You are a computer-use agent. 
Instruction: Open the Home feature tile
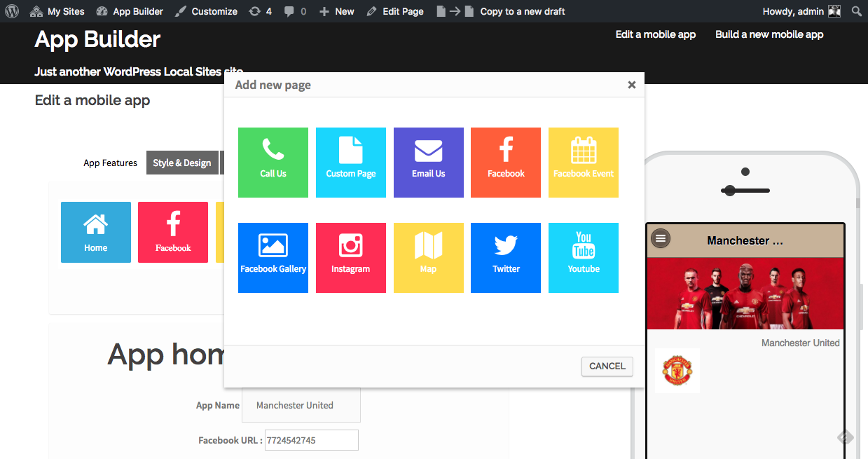(x=96, y=233)
